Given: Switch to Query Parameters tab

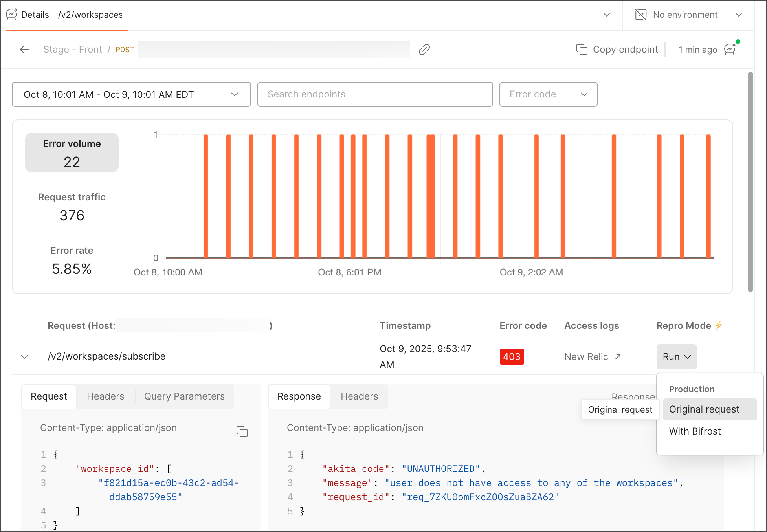Looking at the screenshot, I should point(184,396).
